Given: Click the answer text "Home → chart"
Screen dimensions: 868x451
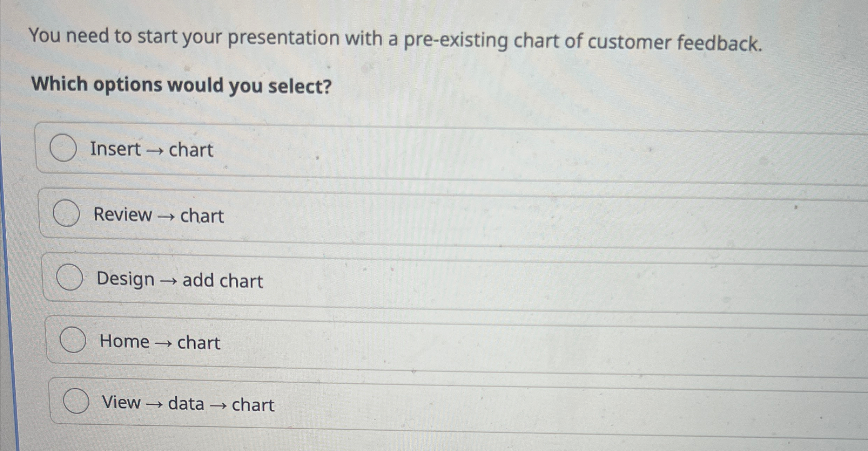Looking at the screenshot, I should point(160,341).
